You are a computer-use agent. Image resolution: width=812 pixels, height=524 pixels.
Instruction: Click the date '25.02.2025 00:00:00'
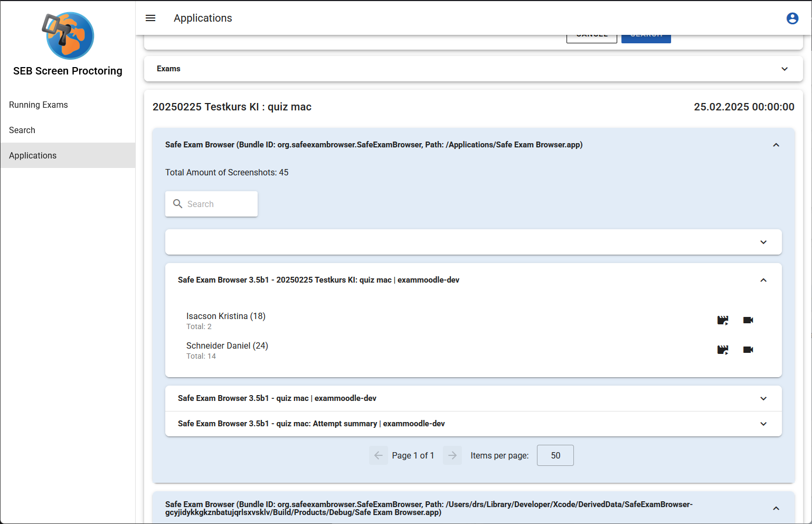(744, 107)
